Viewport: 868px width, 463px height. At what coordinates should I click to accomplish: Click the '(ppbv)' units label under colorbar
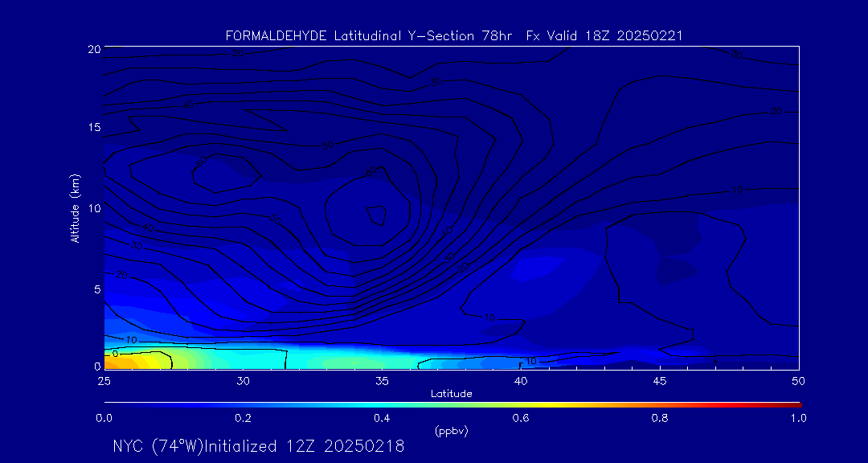(x=451, y=432)
